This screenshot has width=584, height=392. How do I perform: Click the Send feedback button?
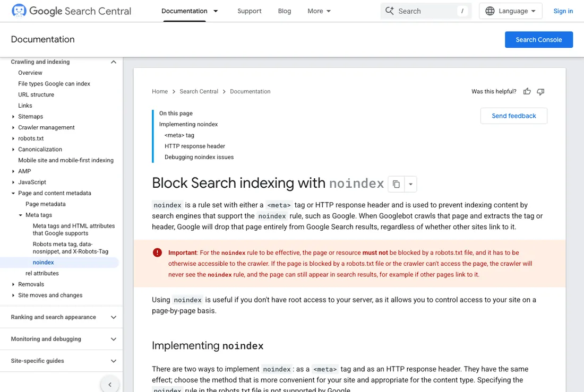(513, 116)
